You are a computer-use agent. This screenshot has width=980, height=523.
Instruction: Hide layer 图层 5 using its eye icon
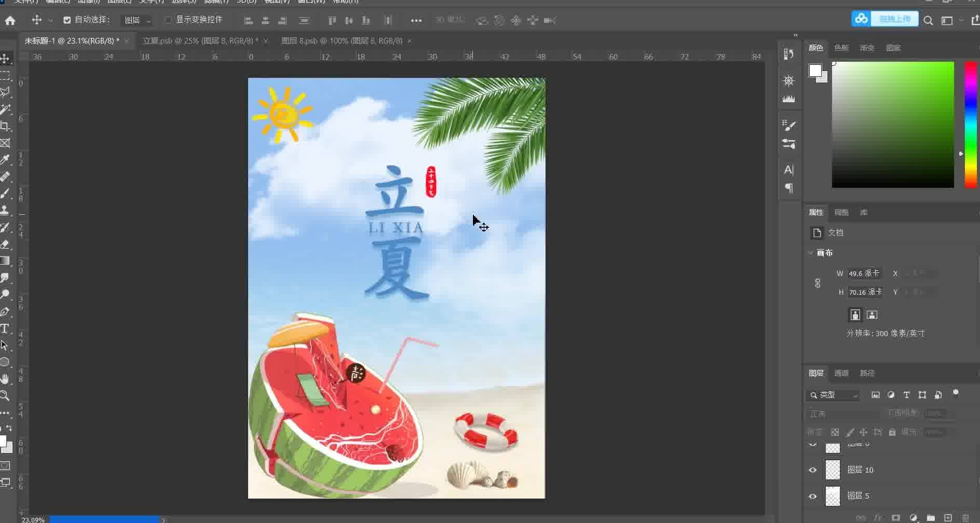pyautogui.click(x=813, y=496)
